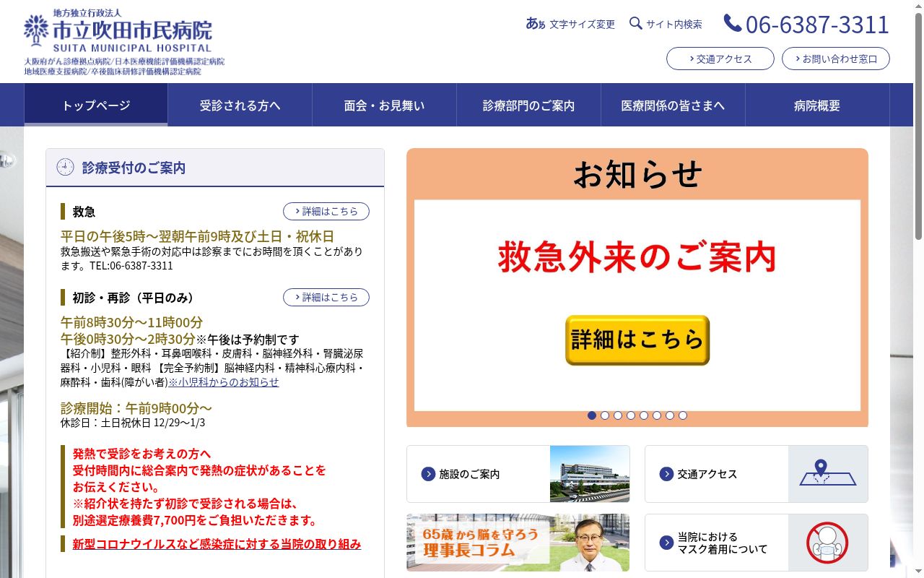Click 休診日：土日祝休日 12/29〜1/3 text

click(133, 423)
